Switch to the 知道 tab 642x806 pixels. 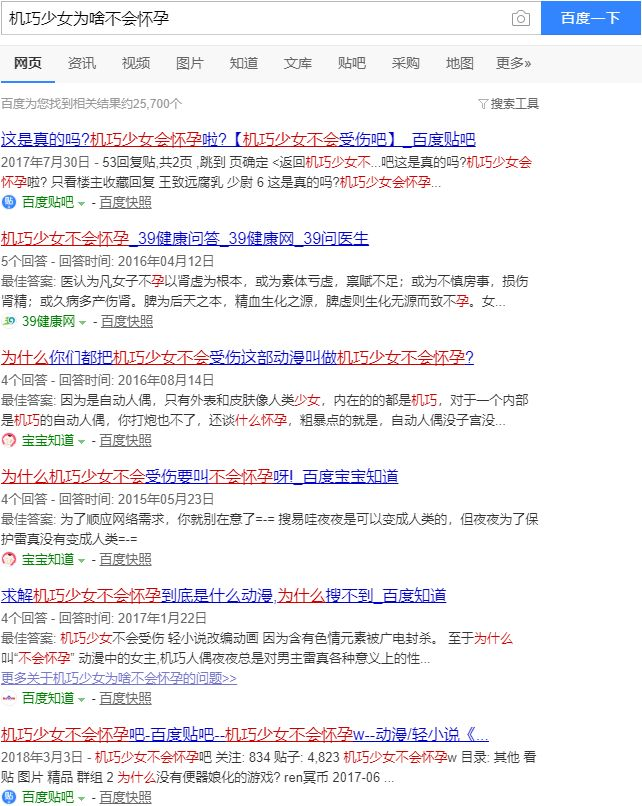pos(244,63)
